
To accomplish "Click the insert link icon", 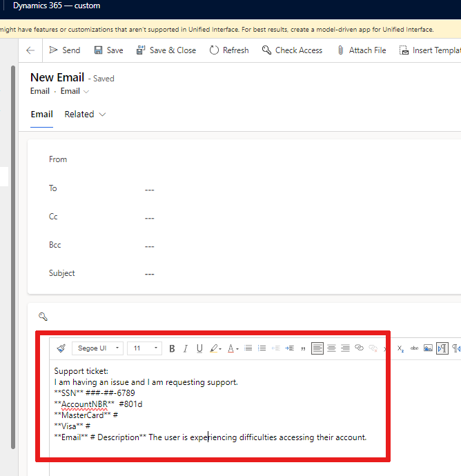I will pyautogui.click(x=359, y=348).
